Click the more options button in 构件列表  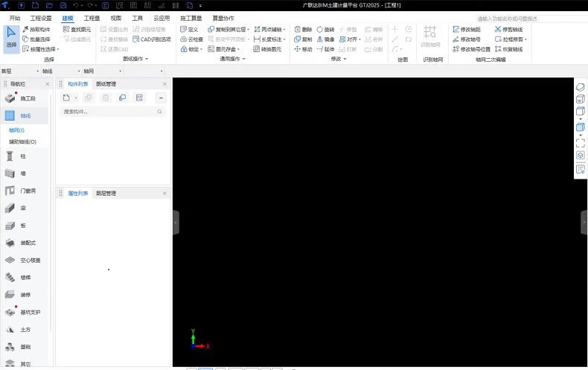[x=161, y=98]
